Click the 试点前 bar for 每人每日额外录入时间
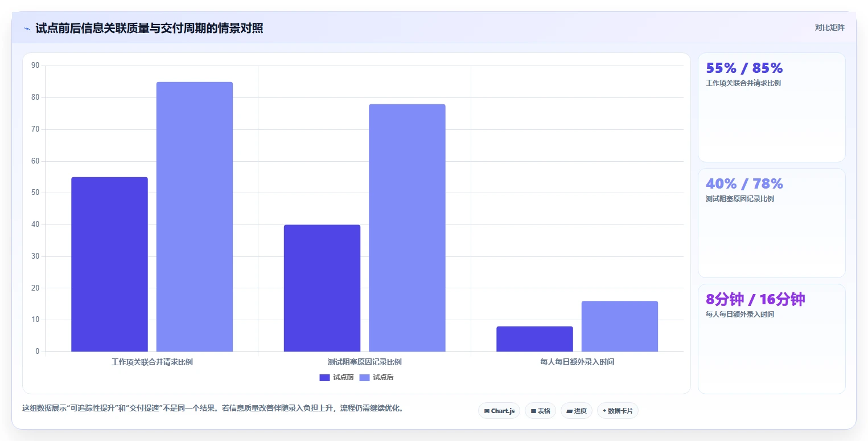868x441 pixels. [x=534, y=339]
